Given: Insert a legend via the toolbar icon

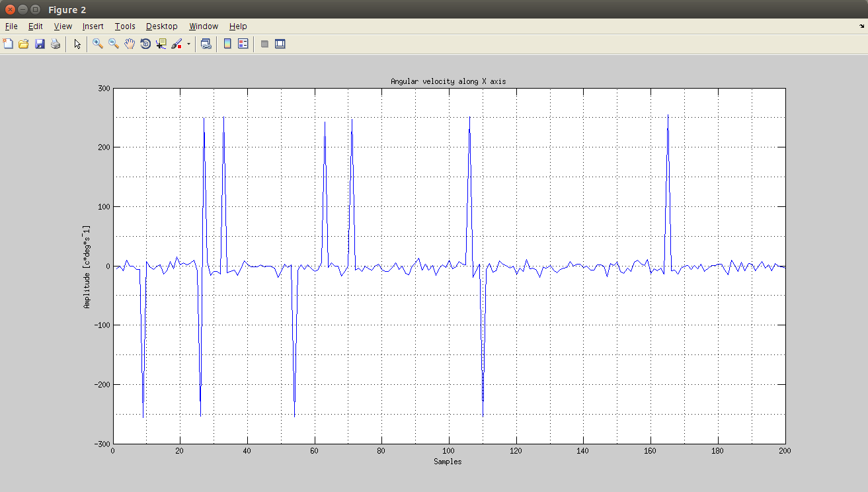Looking at the screenshot, I should click(x=243, y=44).
